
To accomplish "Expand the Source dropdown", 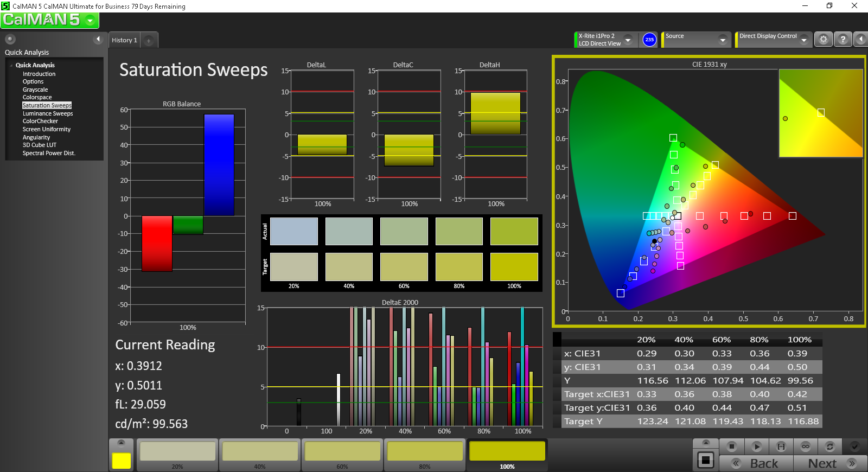I will point(722,40).
